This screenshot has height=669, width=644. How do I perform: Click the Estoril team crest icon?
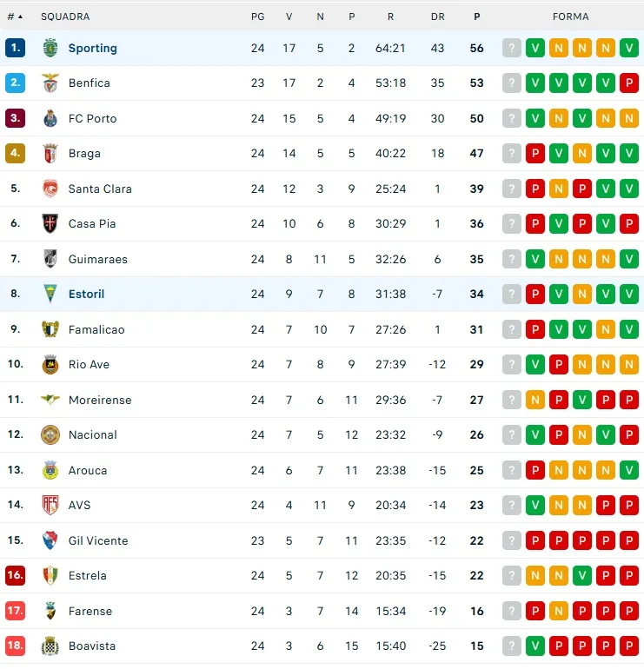point(50,294)
